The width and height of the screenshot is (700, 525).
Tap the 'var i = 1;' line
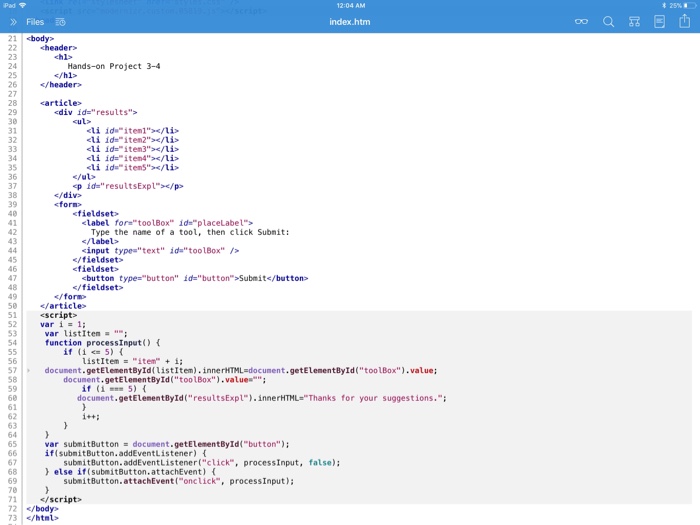(x=63, y=325)
